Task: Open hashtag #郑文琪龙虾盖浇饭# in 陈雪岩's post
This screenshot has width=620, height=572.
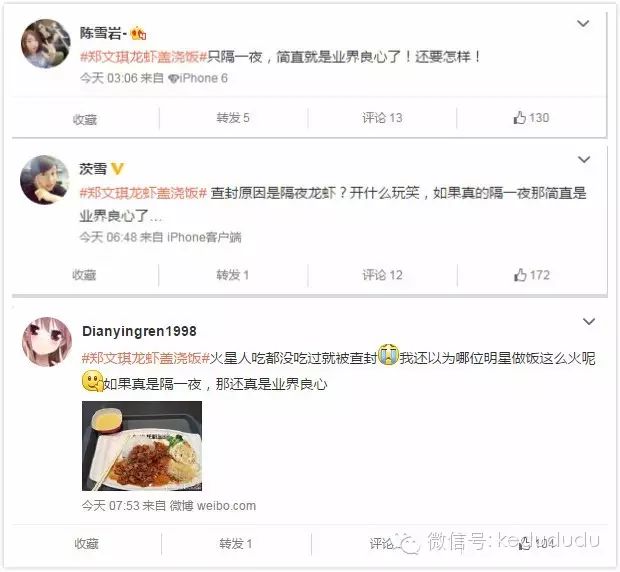Action: point(144,57)
